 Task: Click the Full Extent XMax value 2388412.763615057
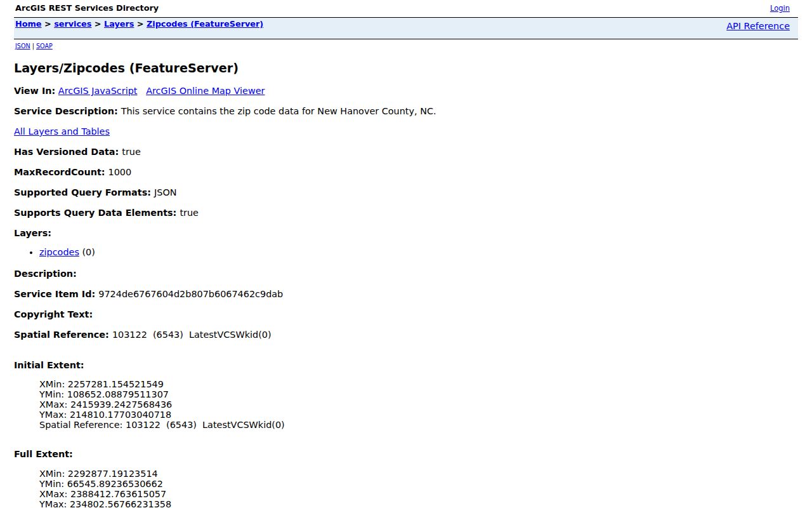118,494
